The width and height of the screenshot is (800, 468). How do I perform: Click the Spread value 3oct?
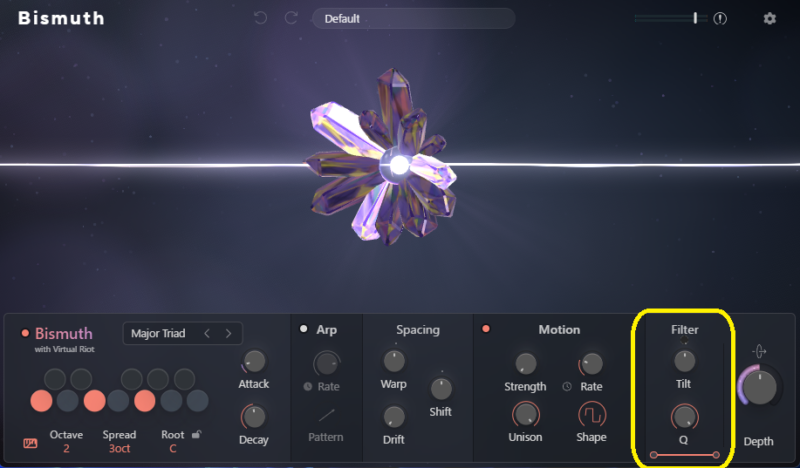119,449
